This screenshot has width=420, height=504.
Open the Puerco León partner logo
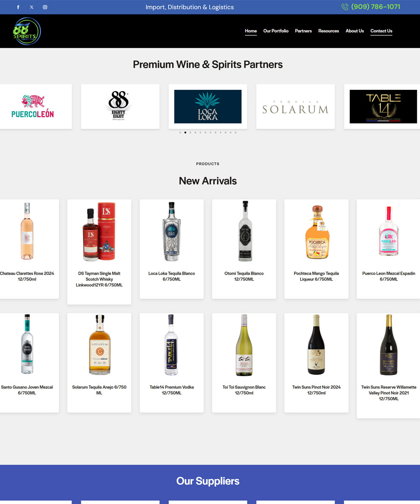point(33,107)
